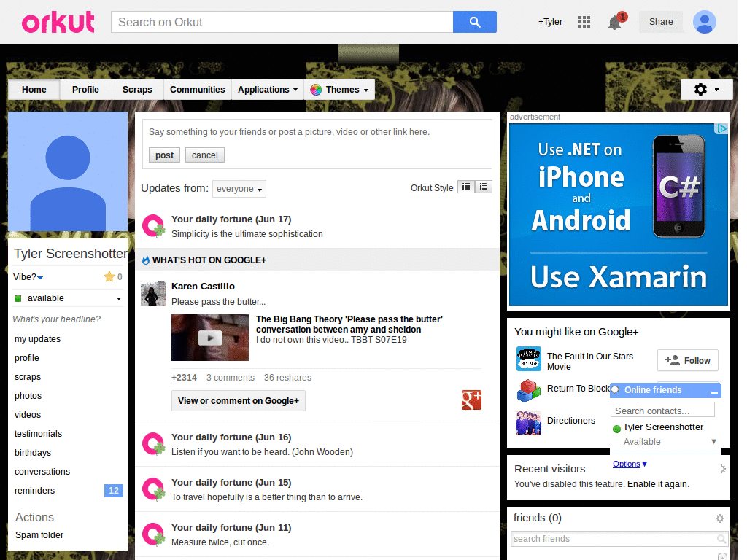Click the status update text box

(x=317, y=132)
